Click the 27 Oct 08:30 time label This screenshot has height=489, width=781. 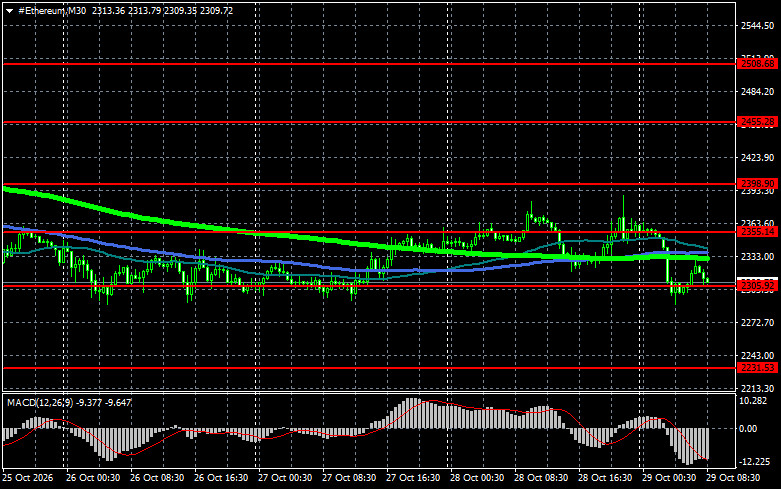pos(349,478)
